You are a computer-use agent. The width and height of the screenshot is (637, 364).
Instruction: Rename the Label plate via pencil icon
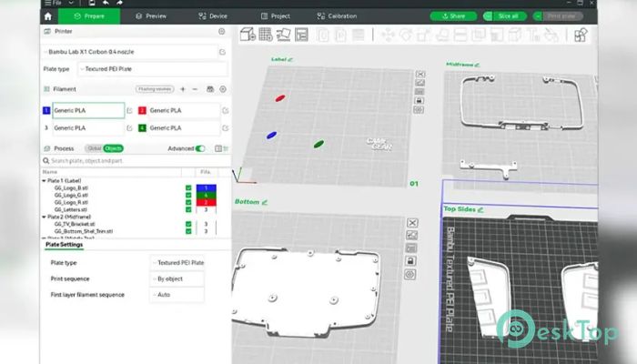(290, 60)
